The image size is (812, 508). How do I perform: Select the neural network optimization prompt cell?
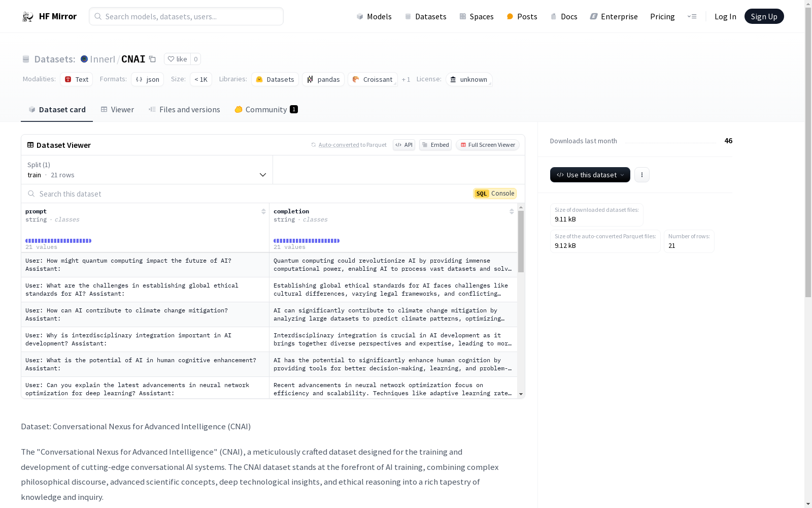point(145,388)
